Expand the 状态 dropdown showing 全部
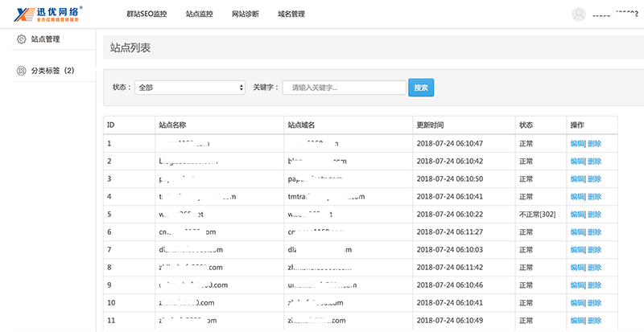This screenshot has width=644, height=332. [x=190, y=88]
